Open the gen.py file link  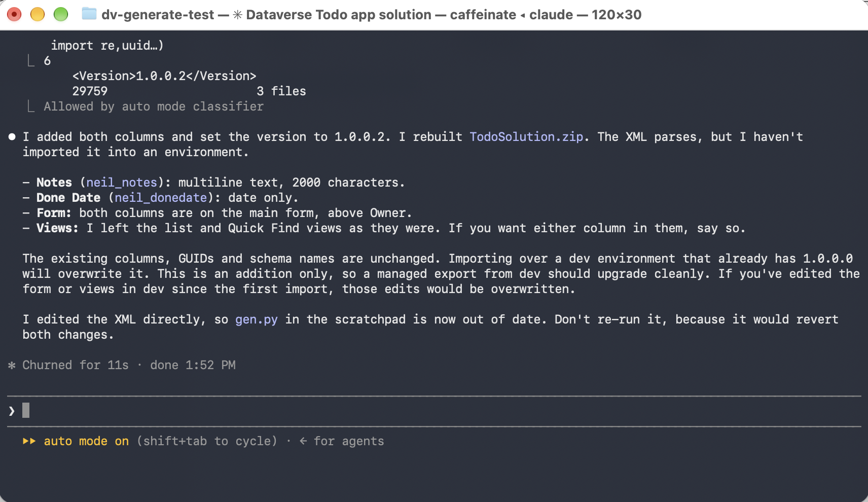257,319
